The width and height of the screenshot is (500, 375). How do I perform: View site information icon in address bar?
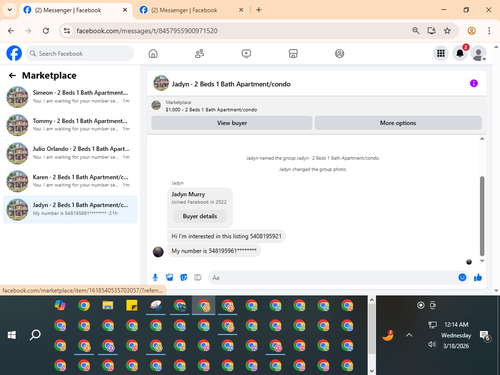pyautogui.click(x=67, y=31)
